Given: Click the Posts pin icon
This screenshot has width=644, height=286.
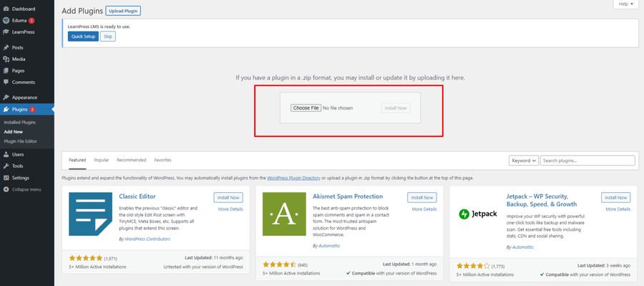Looking at the screenshot, I should pos(6,48).
